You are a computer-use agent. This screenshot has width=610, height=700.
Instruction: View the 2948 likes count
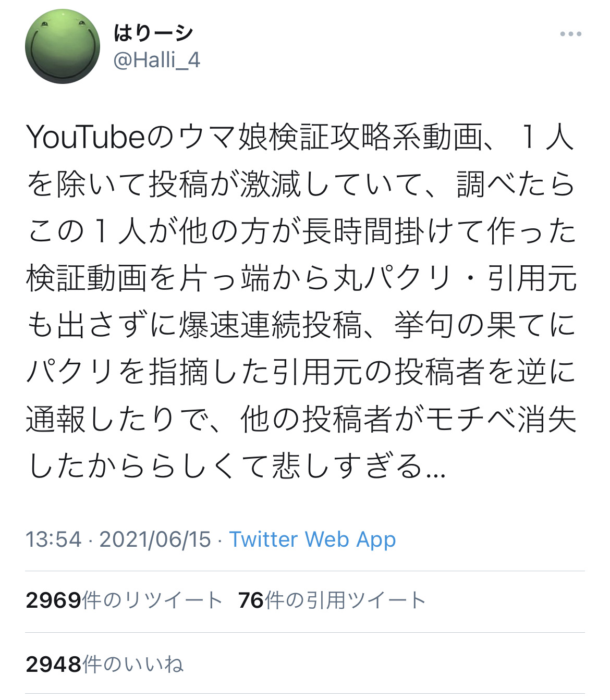(53, 665)
